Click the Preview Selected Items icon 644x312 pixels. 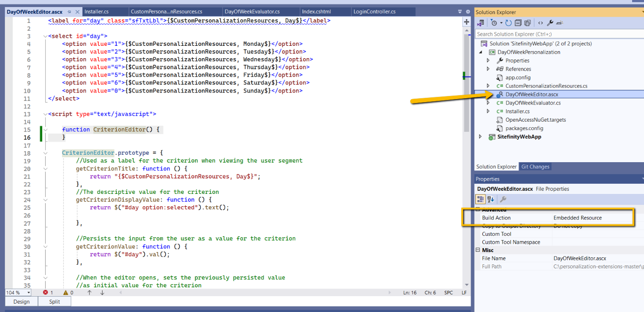point(560,23)
